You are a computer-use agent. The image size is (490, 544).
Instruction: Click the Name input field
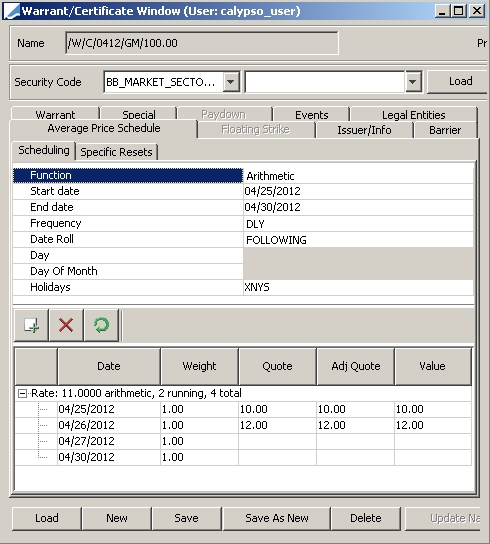click(202, 43)
